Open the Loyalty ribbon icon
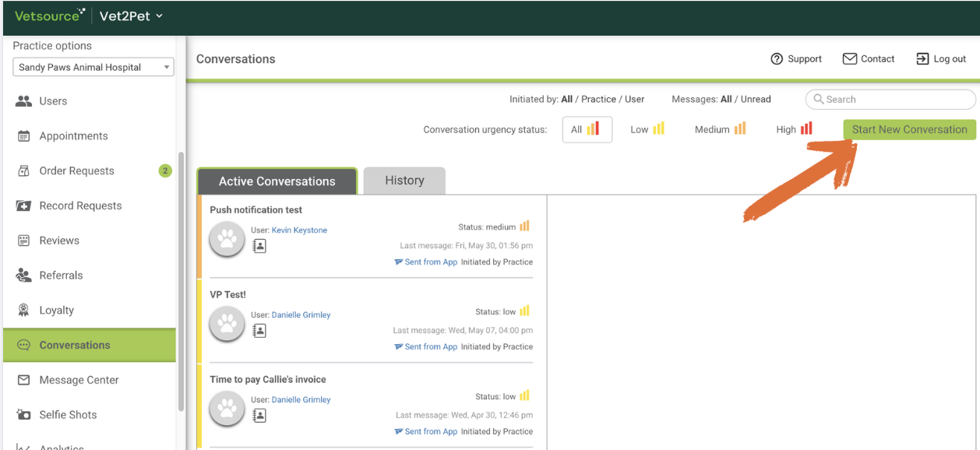The height and width of the screenshot is (450, 980). click(23, 310)
